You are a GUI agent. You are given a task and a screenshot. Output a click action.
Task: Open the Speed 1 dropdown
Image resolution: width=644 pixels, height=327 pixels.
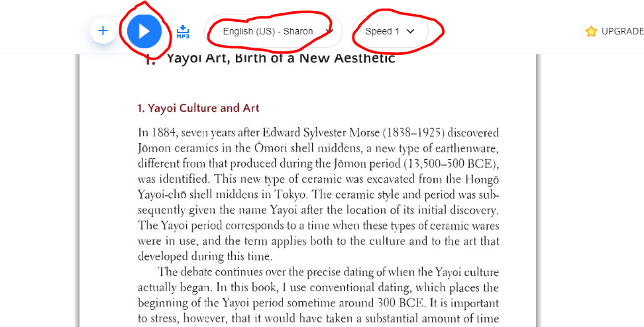(390, 31)
